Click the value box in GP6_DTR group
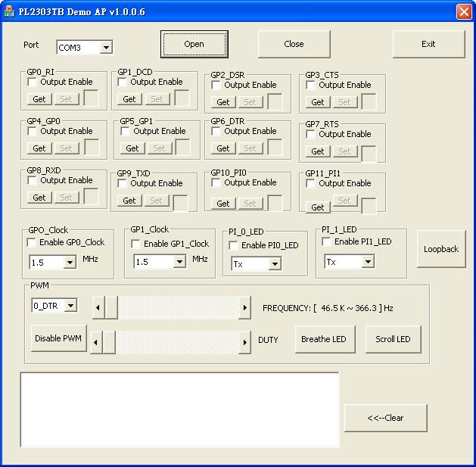Viewport: 476px width, 467px height. coord(275,147)
